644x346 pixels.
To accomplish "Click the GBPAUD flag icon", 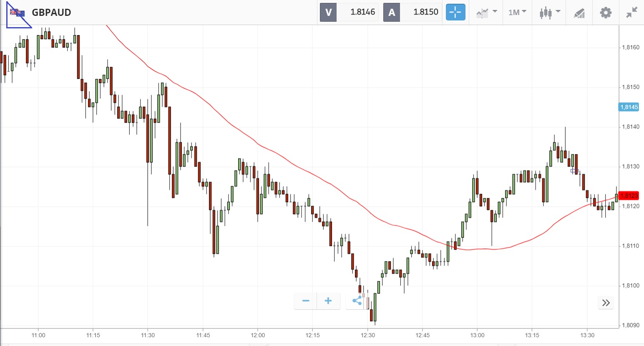I will tap(18, 13).
